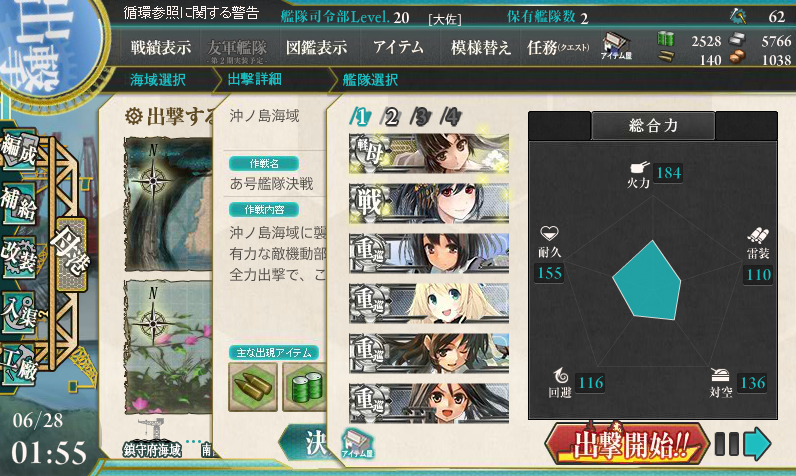Open the 補給 resupply icon
This screenshot has width=796, height=476.
coord(19,203)
